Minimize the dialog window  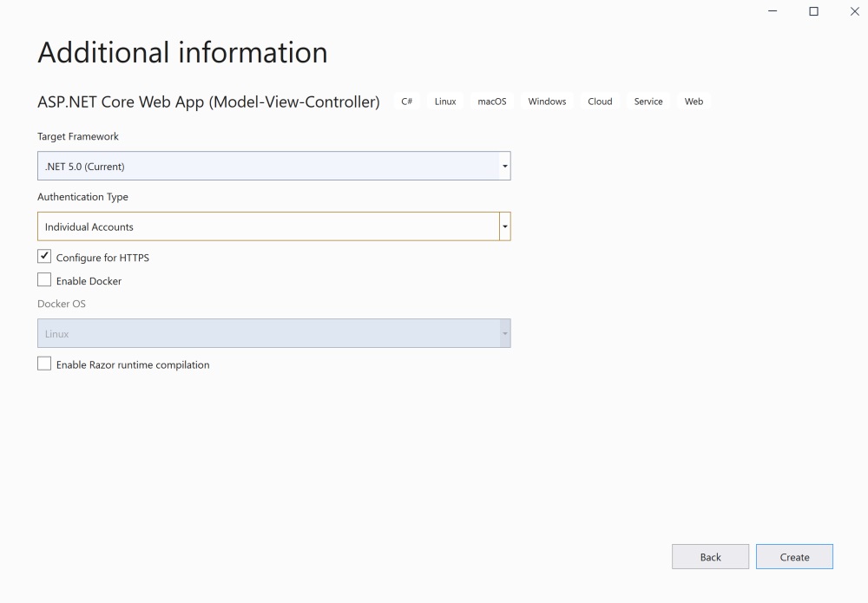point(773,11)
